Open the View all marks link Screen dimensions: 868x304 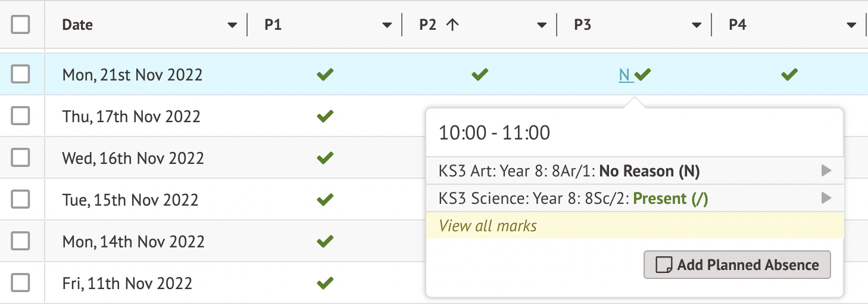click(x=488, y=226)
